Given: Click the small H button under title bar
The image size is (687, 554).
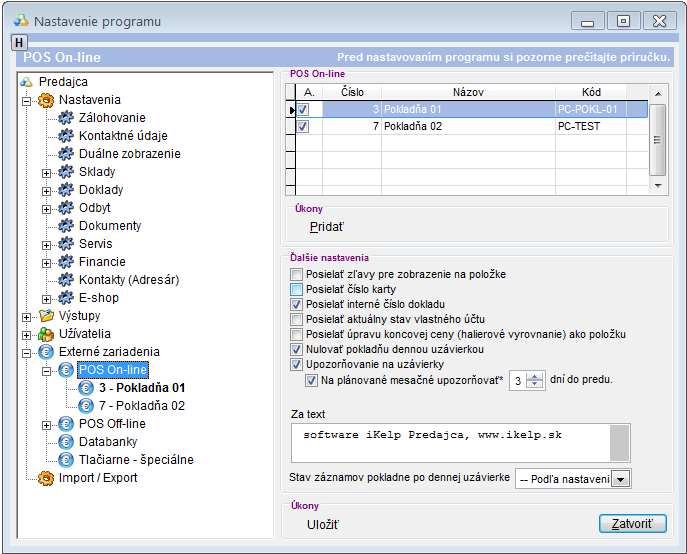Looking at the screenshot, I should pos(19,42).
